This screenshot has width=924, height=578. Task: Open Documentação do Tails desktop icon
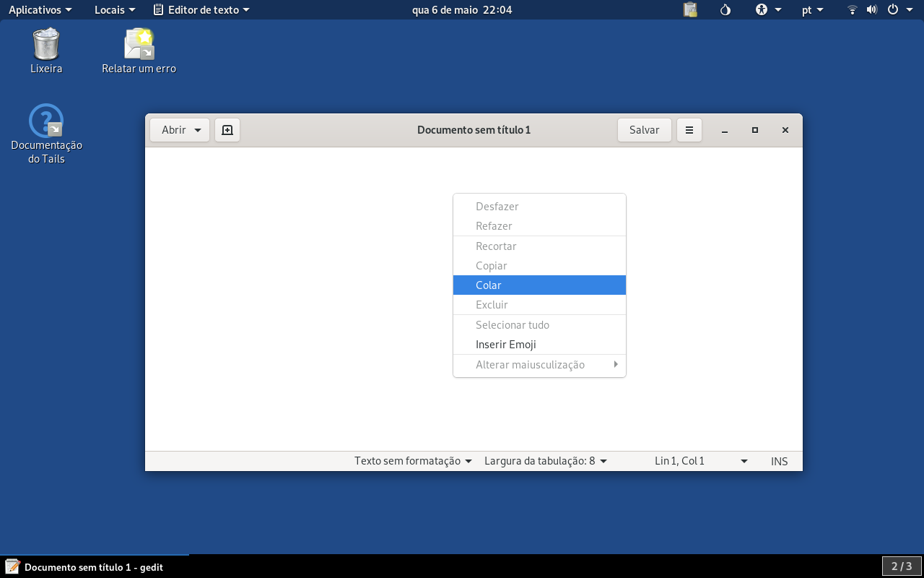point(46,121)
